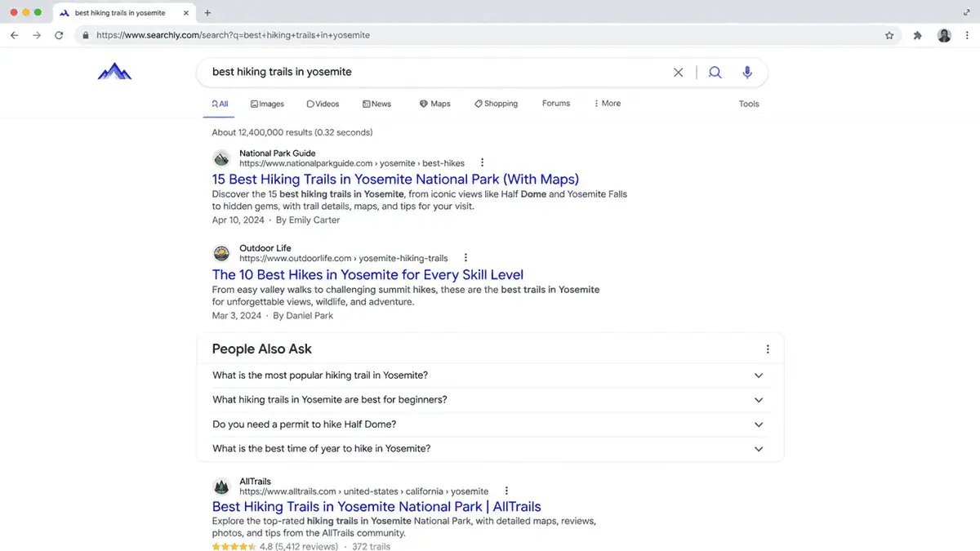
Task: Click the National Park Guide site favicon
Action: pyautogui.click(x=221, y=158)
